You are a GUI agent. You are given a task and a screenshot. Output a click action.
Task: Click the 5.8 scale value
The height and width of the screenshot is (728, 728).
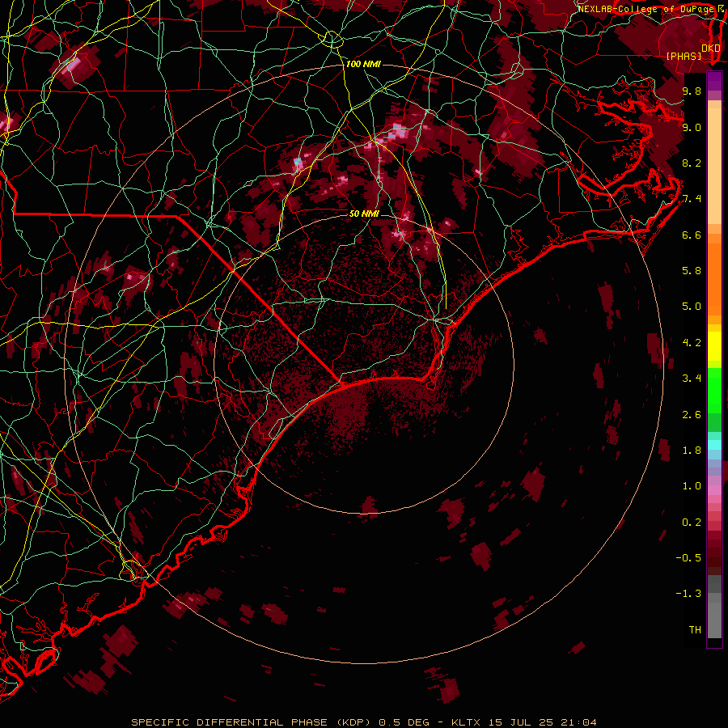click(x=692, y=271)
